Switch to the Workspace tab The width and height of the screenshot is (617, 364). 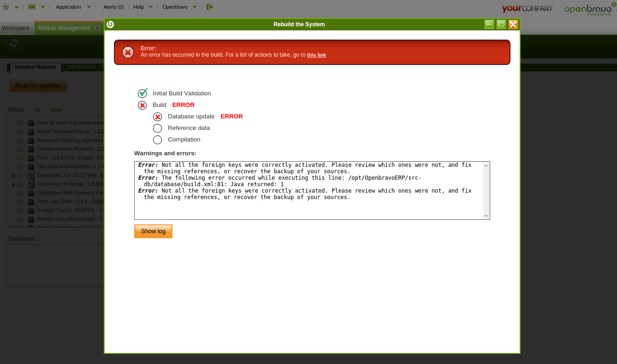click(x=16, y=28)
